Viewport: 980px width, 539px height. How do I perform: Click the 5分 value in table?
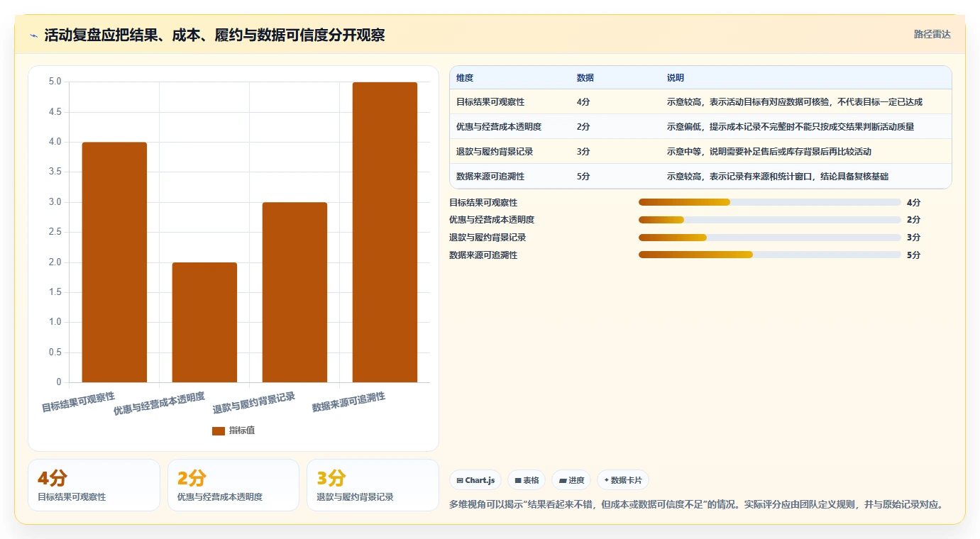tap(583, 177)
